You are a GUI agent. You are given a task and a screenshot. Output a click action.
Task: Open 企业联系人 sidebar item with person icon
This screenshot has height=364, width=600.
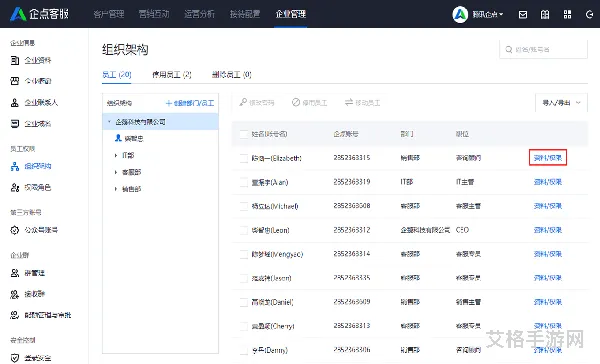[34, 103]
